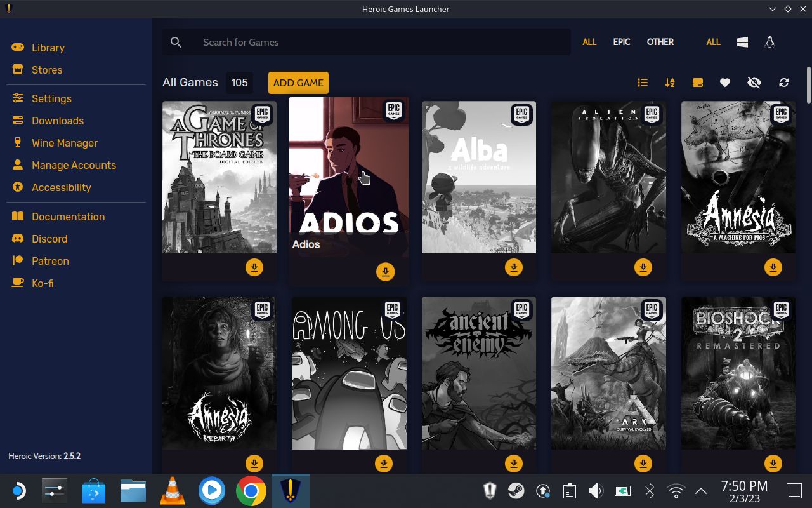Open the Among Us game cover

coord(349,373)
